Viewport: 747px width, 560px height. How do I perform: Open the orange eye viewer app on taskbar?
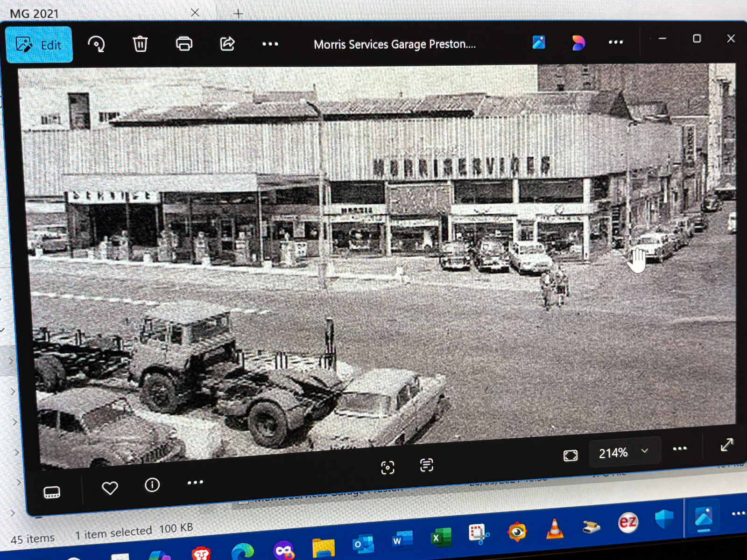click(x=517, y=532)
